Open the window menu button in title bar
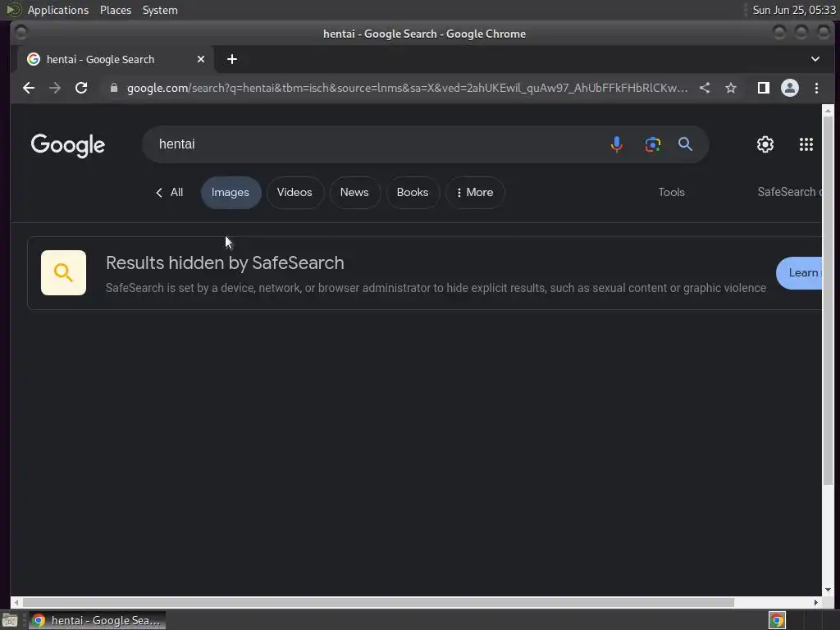Image resolution: width=840 pixels, height=630 pixels. 21,33
